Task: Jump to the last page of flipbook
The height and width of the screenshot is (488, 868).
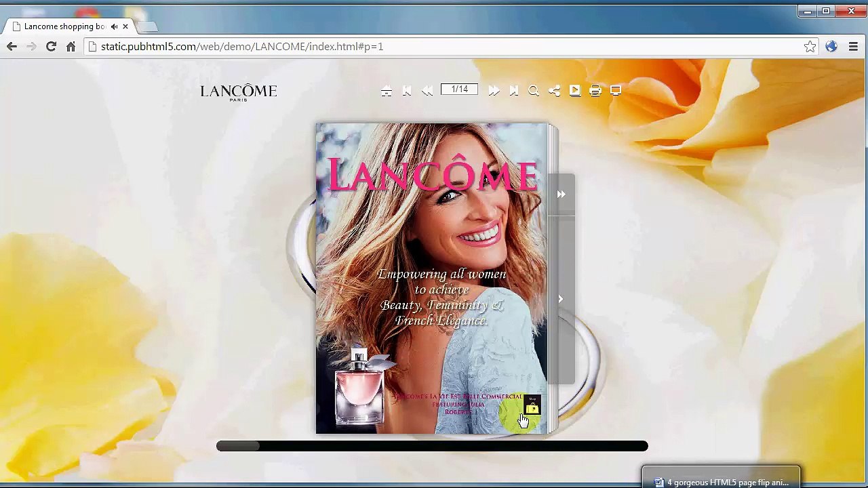Action: [514, 91]
